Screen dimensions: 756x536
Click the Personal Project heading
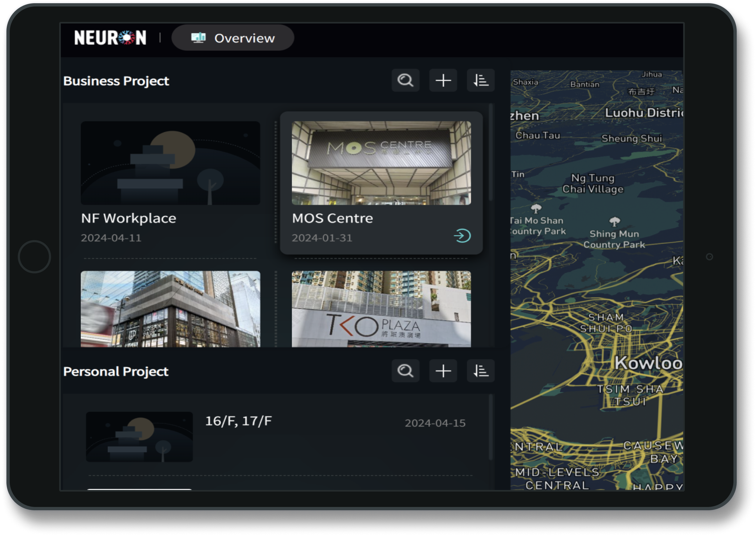(x=116, y=371)
